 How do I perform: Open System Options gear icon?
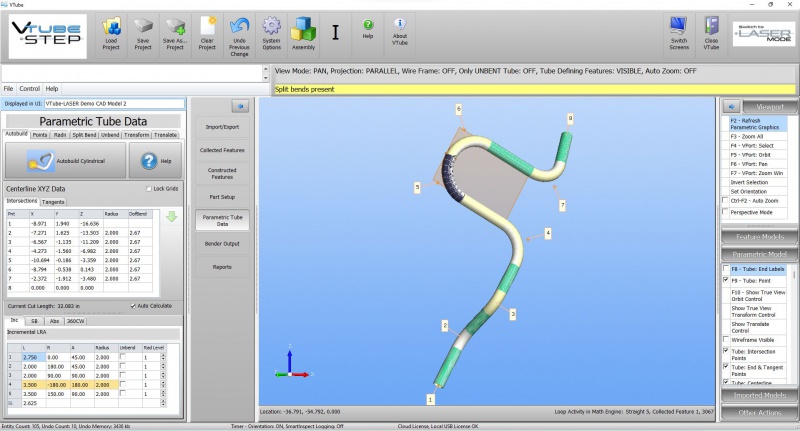pyautogui.click(x=271, y=26)
